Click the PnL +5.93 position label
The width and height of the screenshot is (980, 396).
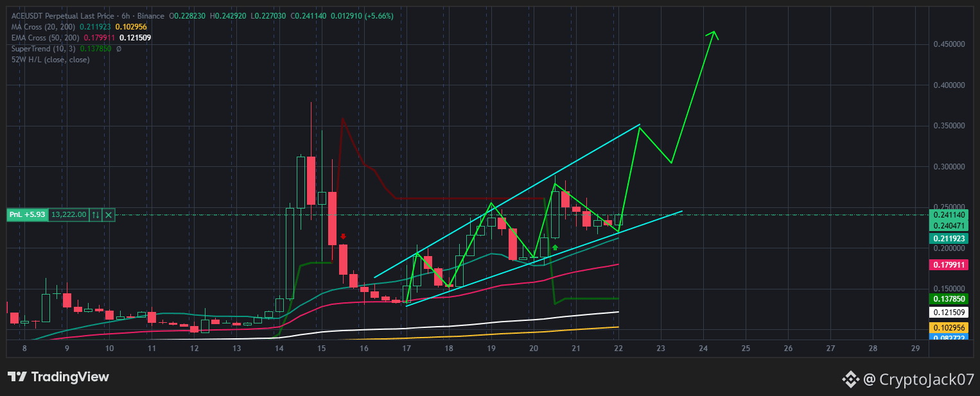coord(28,215)
